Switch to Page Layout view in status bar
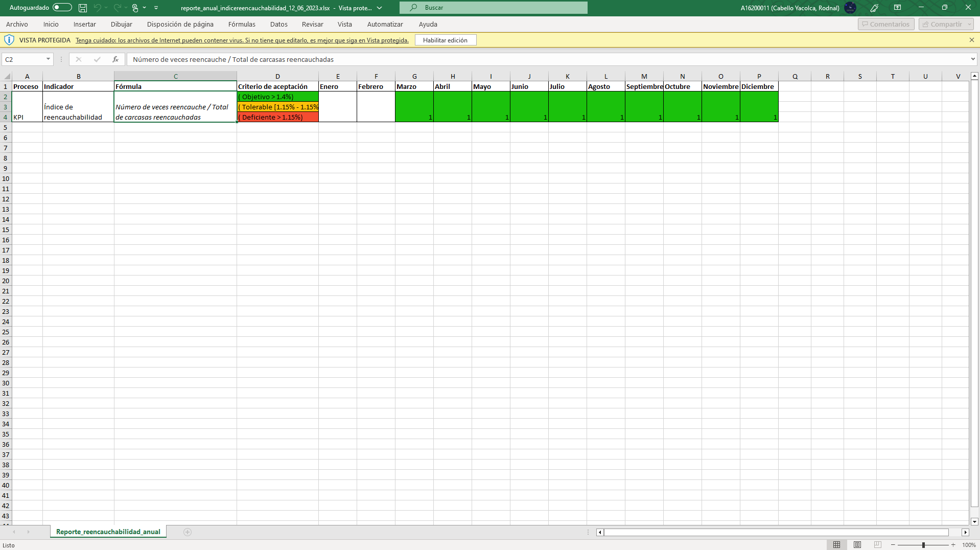 pyautogui.click(x=857, y=545)
